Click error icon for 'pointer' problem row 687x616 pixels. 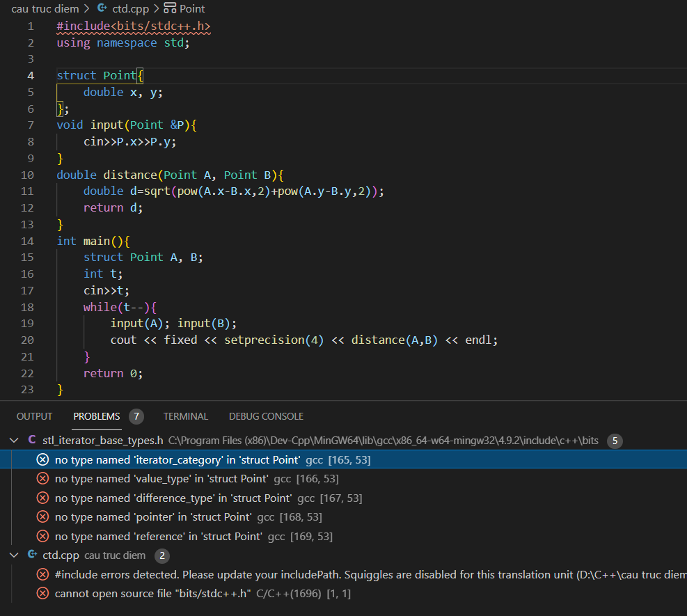click(x=42, y=517)
